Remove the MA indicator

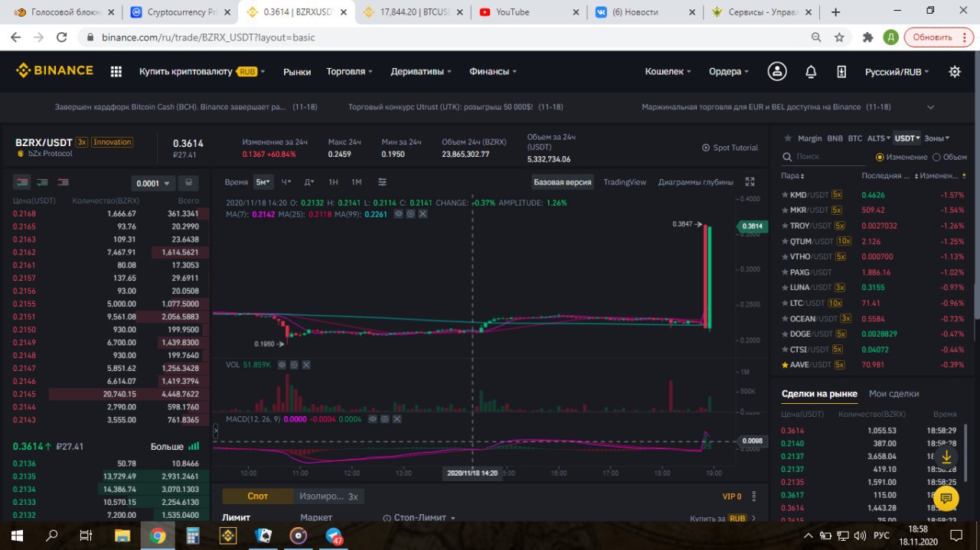click(423, 214)
